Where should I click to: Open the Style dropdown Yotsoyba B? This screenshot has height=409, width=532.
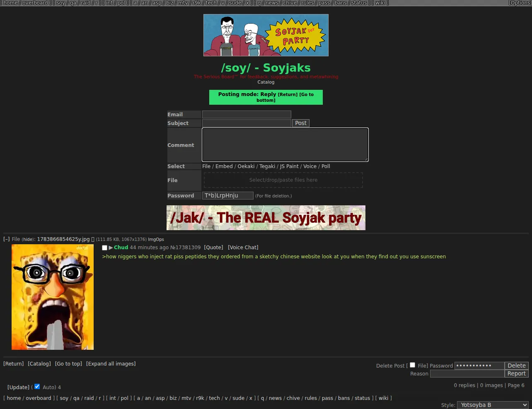click(x=493, y=405)
